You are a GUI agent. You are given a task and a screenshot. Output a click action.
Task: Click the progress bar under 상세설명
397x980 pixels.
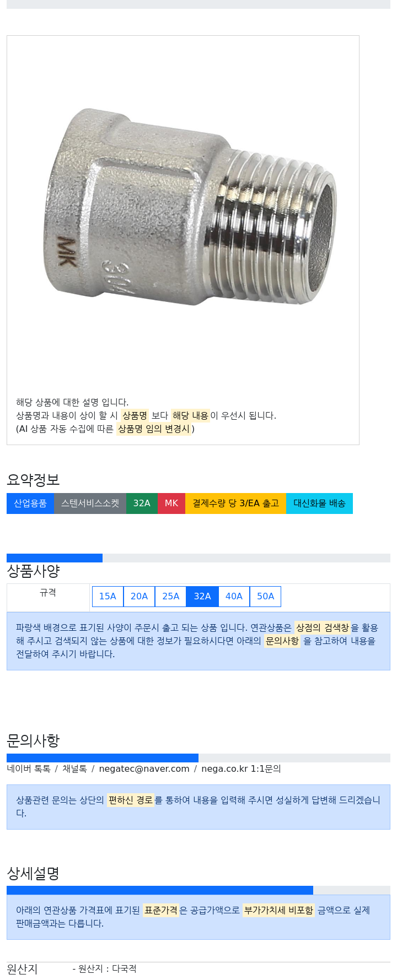198,890
